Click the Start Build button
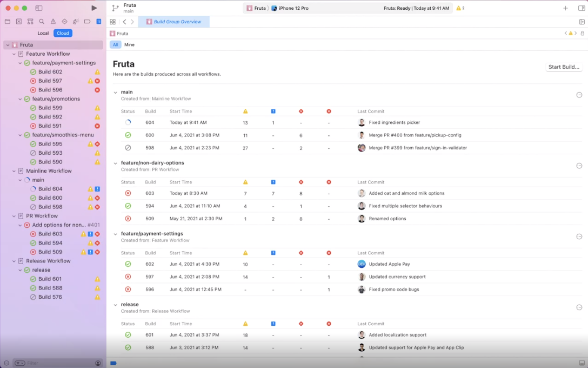This screenshot has height=368, width=588. point(564,67)
